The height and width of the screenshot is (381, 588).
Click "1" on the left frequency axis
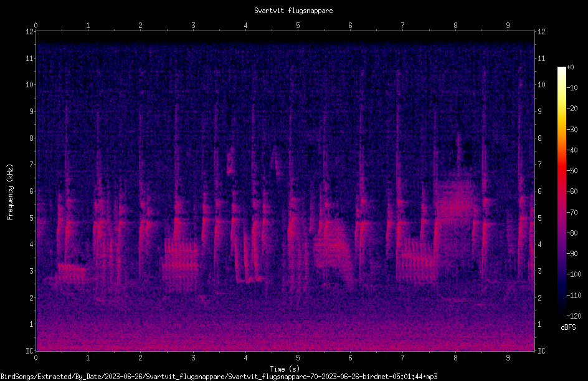(31, 324)
